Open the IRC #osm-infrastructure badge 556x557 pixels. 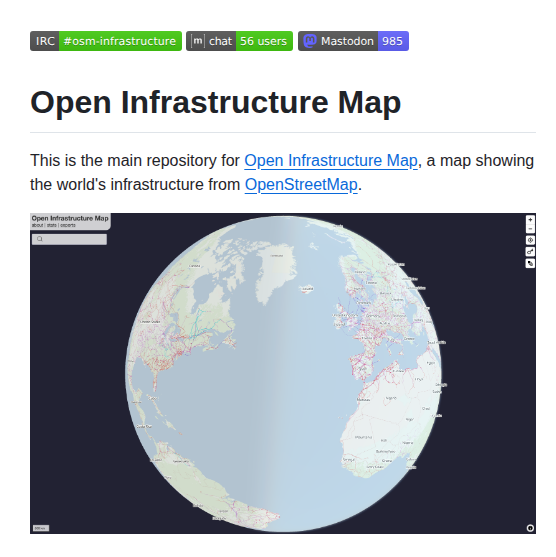[106, 41]
